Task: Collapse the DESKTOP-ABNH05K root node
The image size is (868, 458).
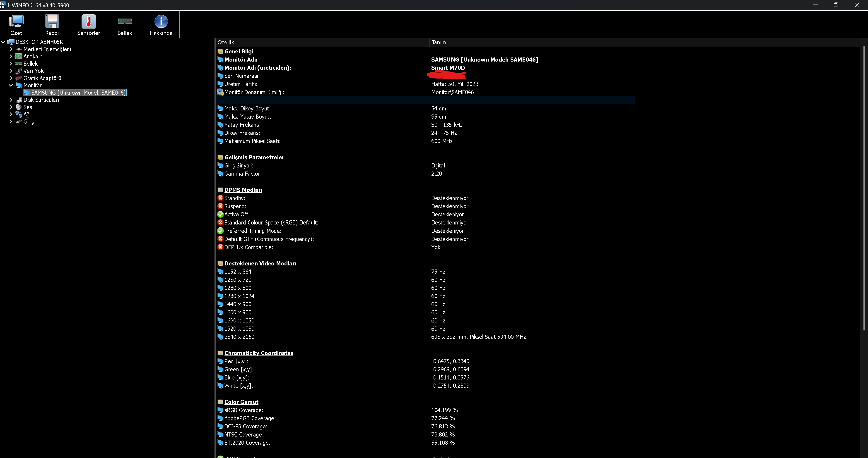Action: (3, 42)
